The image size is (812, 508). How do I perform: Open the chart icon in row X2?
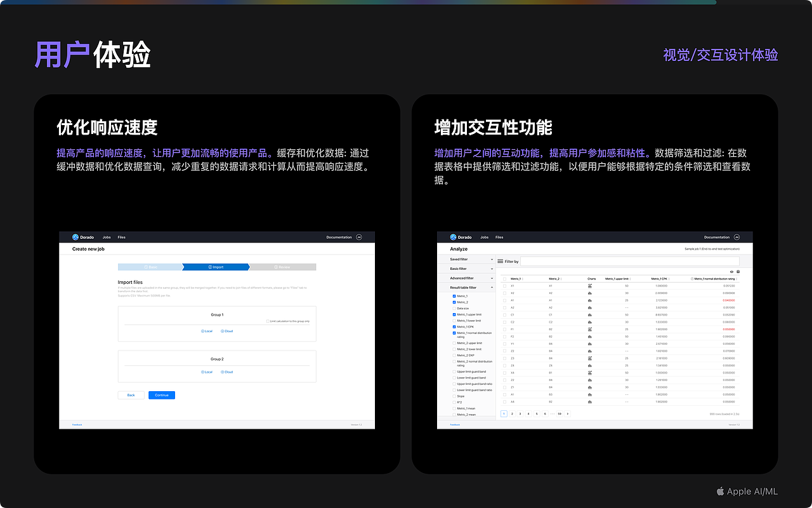tap(590, 293)
